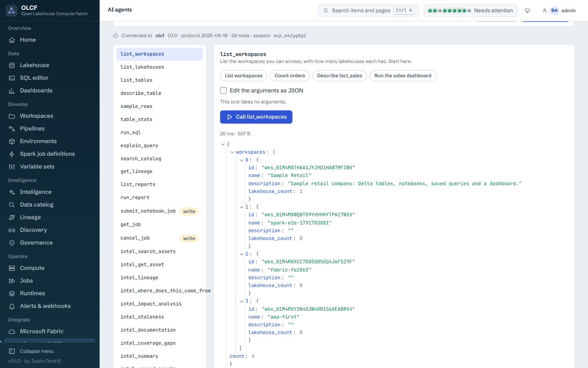Click the Count orders preset chip

pyautogui.click(x=290, y=76)
